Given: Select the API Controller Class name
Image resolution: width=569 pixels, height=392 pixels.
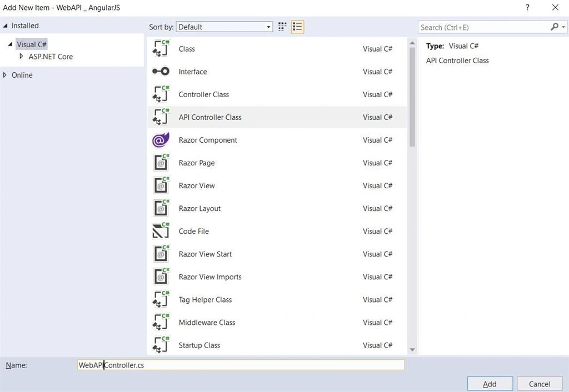Looking at the screenshot, I should click(x=209, y=118).
